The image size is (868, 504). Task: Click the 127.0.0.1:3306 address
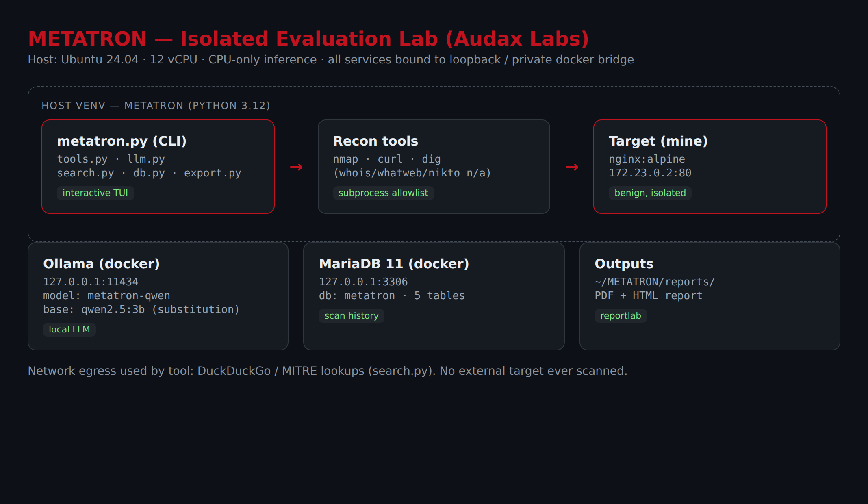[x=363, y=282]
